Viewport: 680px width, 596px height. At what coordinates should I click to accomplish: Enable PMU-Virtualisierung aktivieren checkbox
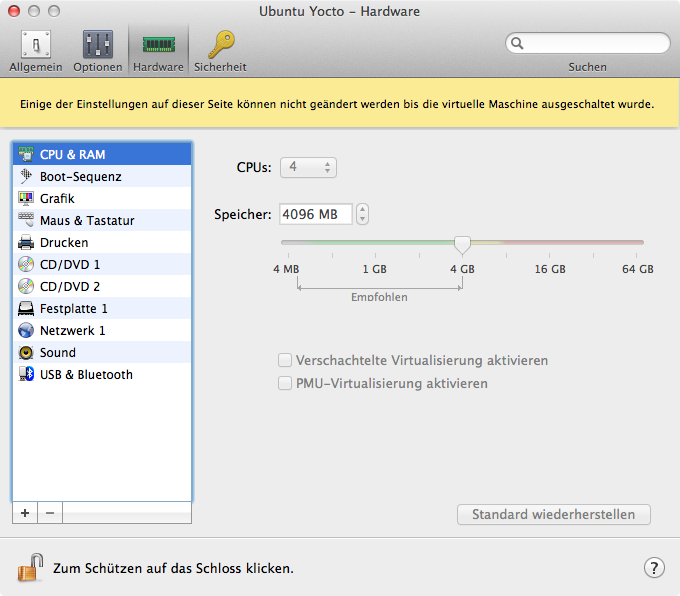285,383
